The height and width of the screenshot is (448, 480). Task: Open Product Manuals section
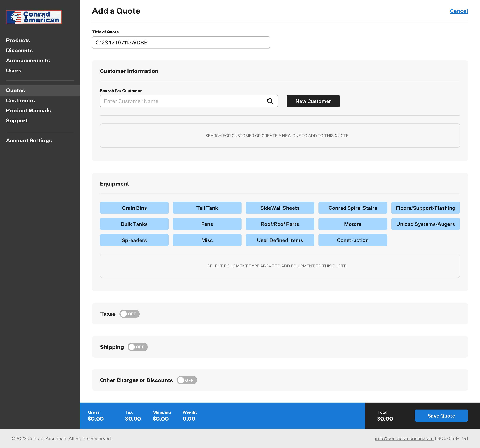28,111
